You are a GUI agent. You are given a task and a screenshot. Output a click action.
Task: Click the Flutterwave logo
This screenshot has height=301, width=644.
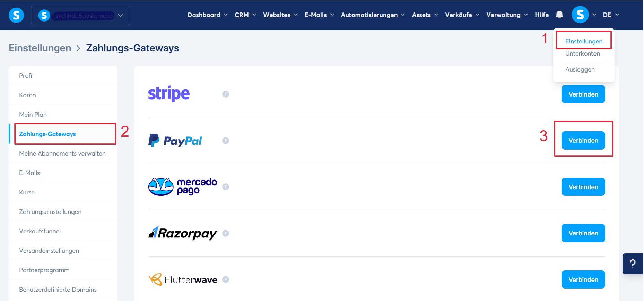183,279
